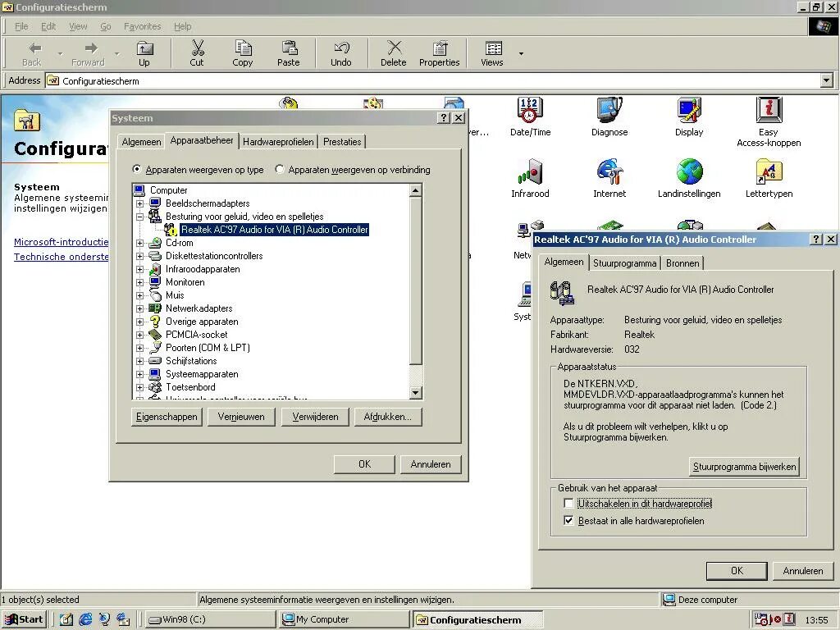Open the View menu
840x630 pixels.
click(78, 26)
